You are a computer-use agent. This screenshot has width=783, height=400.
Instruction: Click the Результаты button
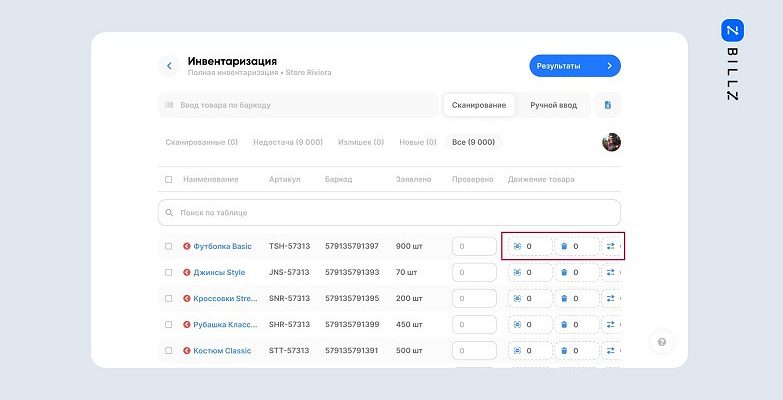tap(574, 66)
